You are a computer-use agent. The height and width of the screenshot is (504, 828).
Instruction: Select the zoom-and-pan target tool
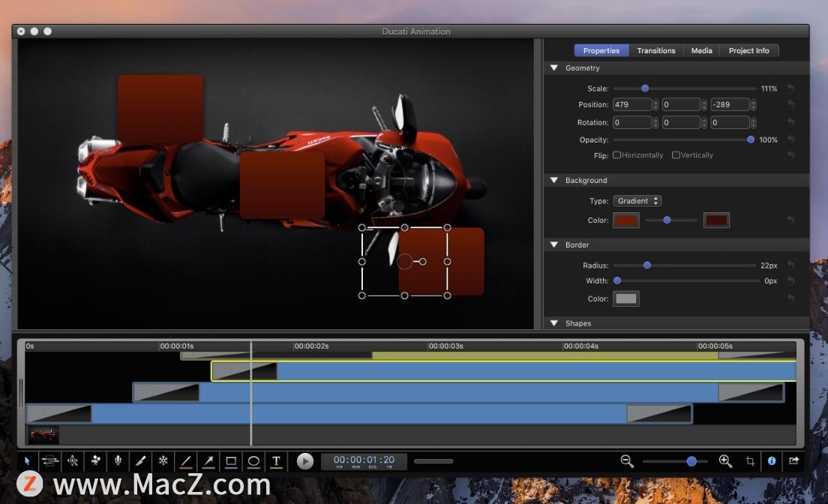(73, 461)
